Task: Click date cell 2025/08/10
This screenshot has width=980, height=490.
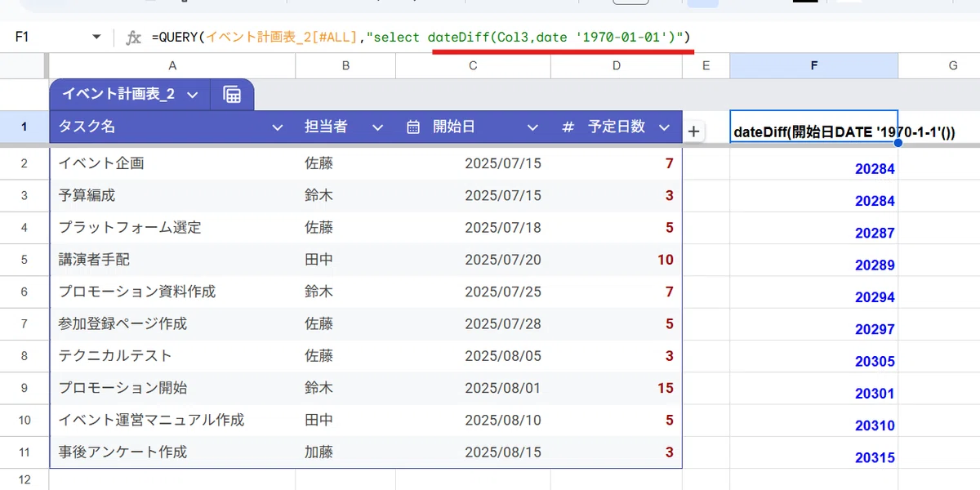Action: 473,421
